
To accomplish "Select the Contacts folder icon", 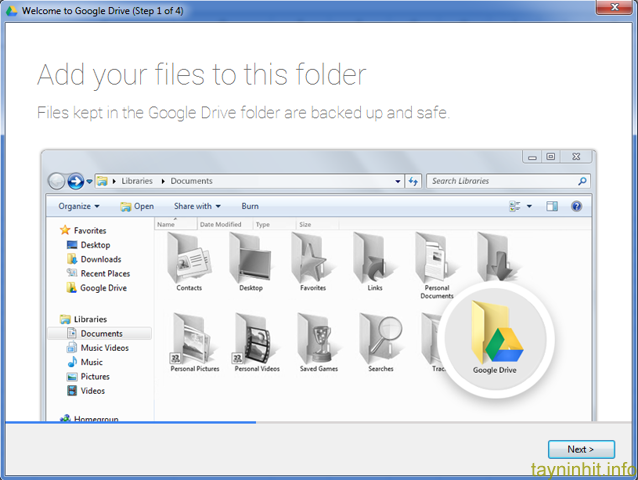I will [x=188, y=257].
